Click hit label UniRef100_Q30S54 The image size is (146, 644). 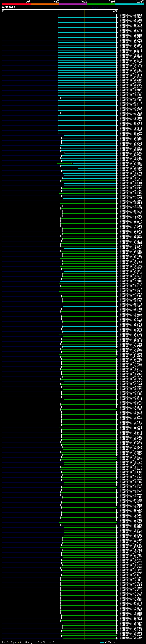click(131, 165)
